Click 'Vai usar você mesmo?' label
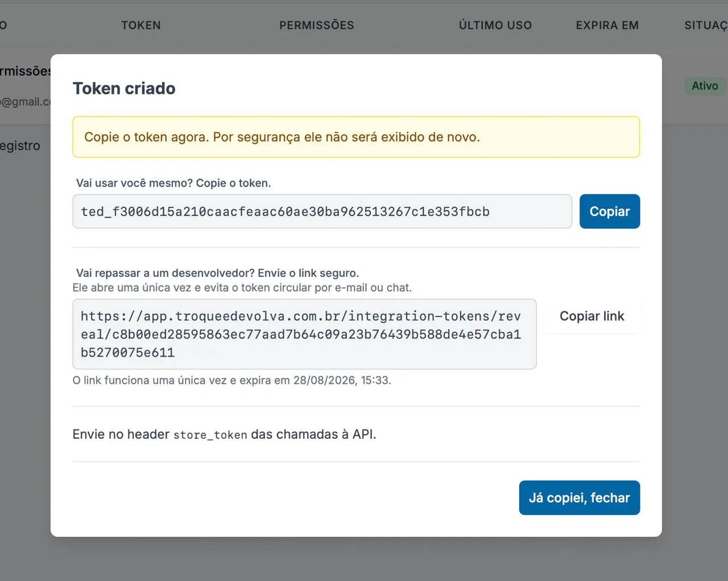Image resolution: width=728 pixels, height=581 pixels. pyautogui.click(x=173, y=183)
